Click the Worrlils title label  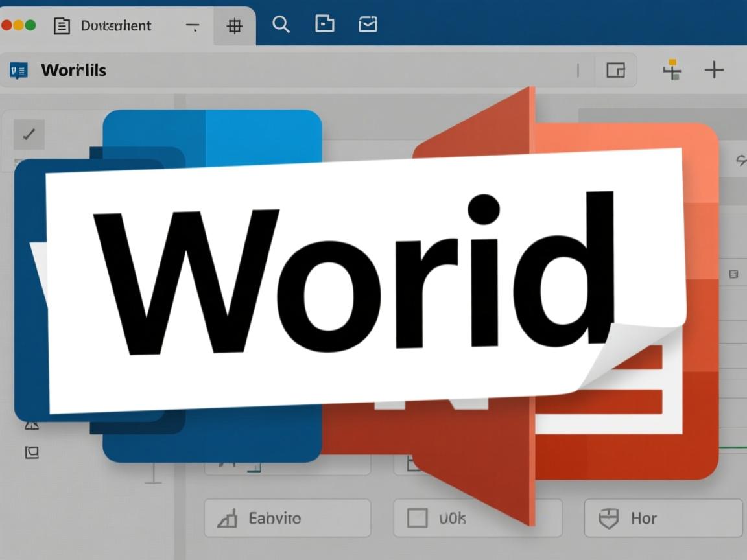click(x=73, y=70)
